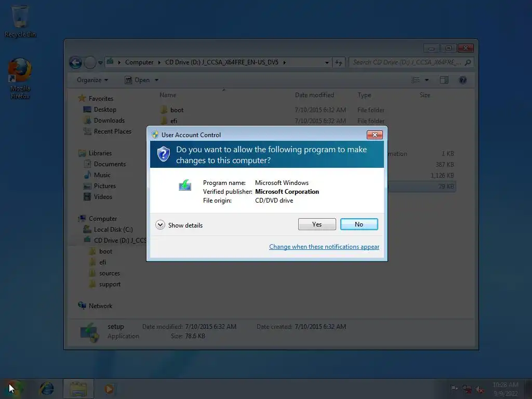Open Mozilla Firefox desktop shortcut

tap(20, 79)
